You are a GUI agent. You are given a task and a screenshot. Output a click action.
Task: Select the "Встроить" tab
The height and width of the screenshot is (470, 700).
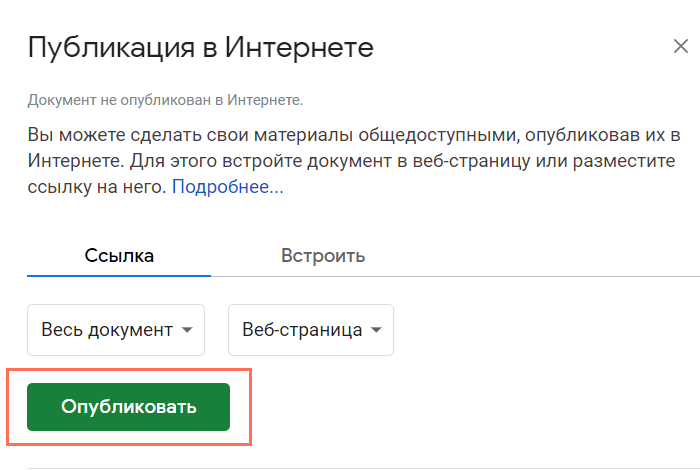323,255
